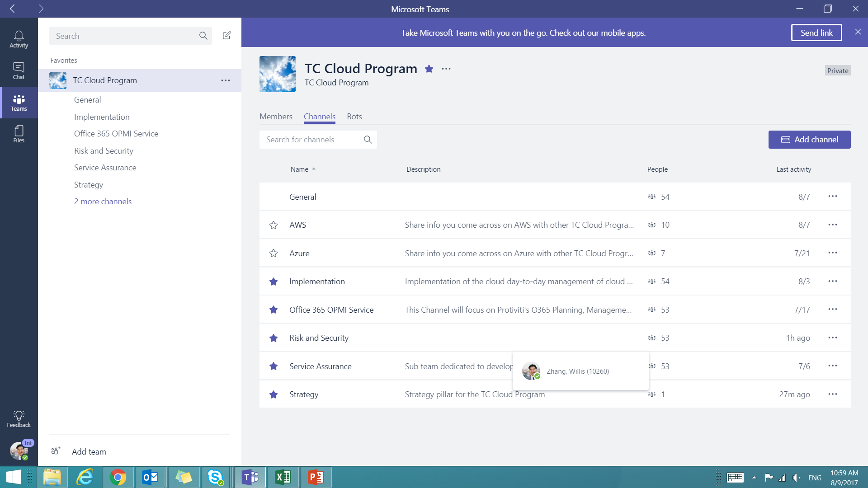Click the Add channel button
Screen dimensions: 868x488
809,140
